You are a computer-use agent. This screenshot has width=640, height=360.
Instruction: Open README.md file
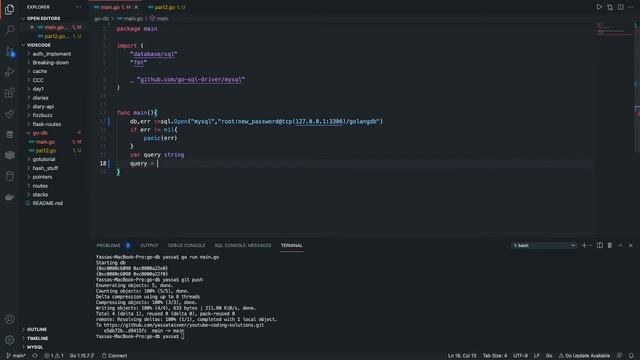[x=47, y=203]
